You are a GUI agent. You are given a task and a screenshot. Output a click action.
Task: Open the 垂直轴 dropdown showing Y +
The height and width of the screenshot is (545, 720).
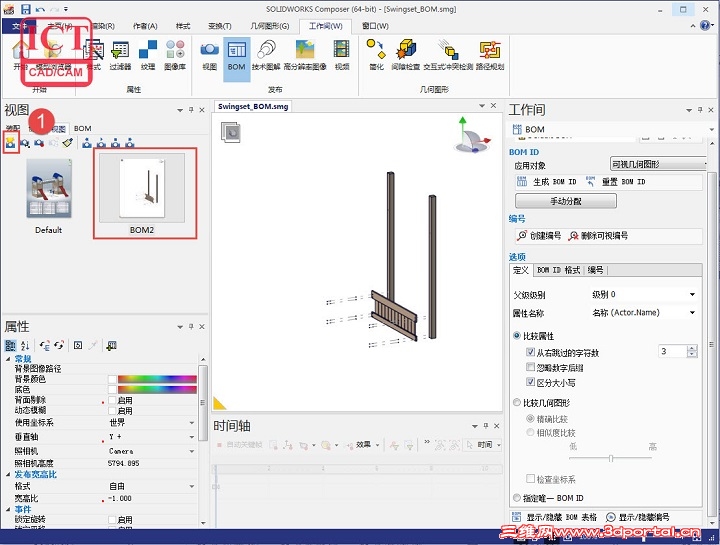(152, 437)
